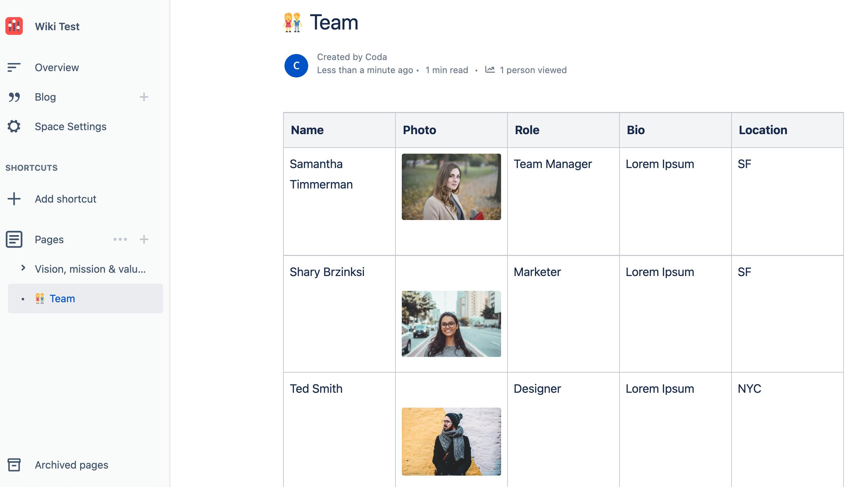Click the Bio column header
Viewport: 868px width, 487px height.
coord(675,130)
